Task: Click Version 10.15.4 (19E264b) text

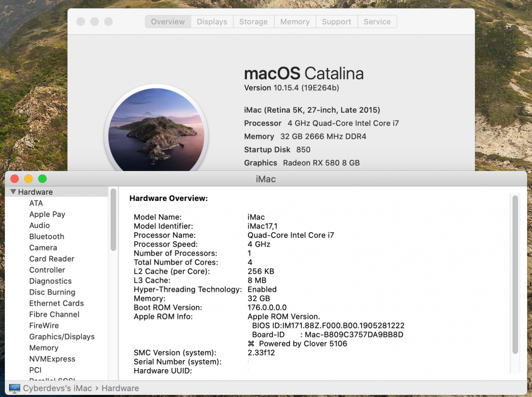Action: coord(292,88)
